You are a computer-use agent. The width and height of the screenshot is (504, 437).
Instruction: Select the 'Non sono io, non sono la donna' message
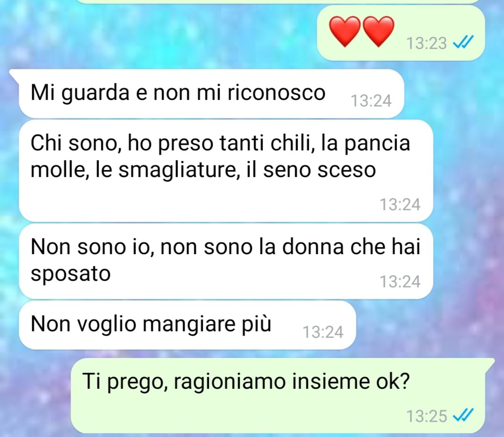226,261
